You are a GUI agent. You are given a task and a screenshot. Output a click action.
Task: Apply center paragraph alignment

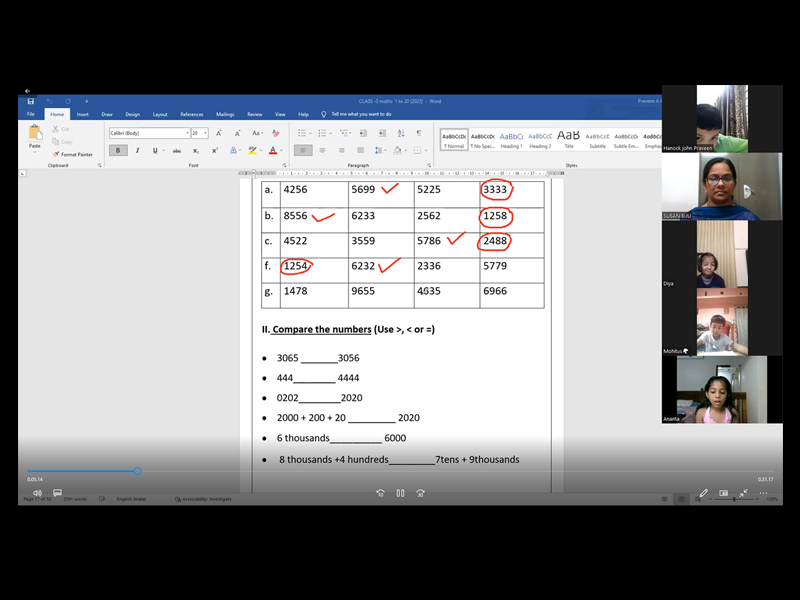320,151
